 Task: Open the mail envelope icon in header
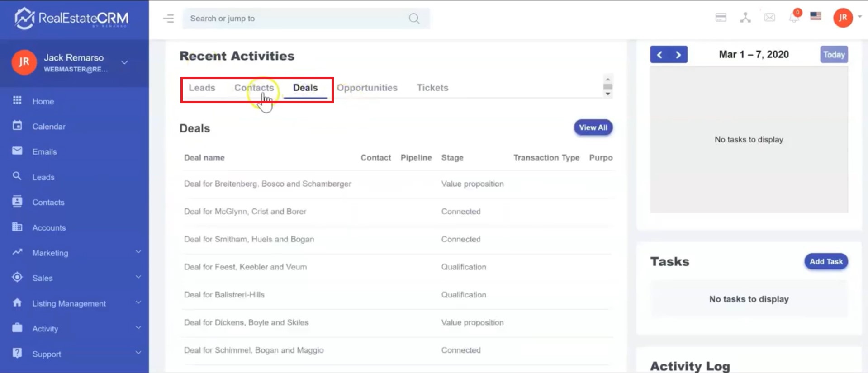[x=769, y=18]
